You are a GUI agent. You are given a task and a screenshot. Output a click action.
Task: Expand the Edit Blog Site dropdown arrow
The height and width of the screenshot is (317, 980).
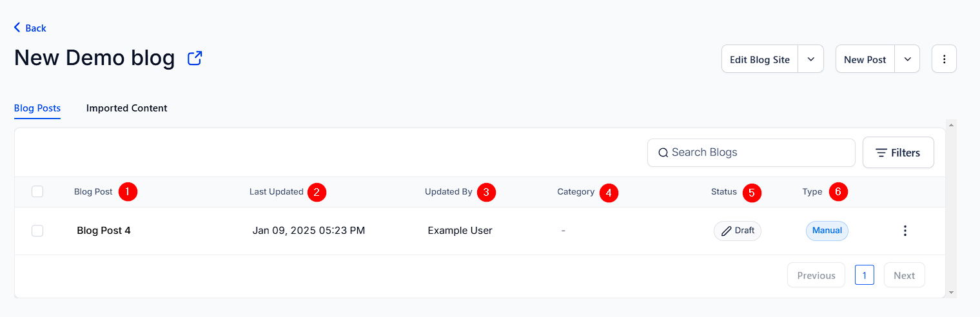coord(811,59)
